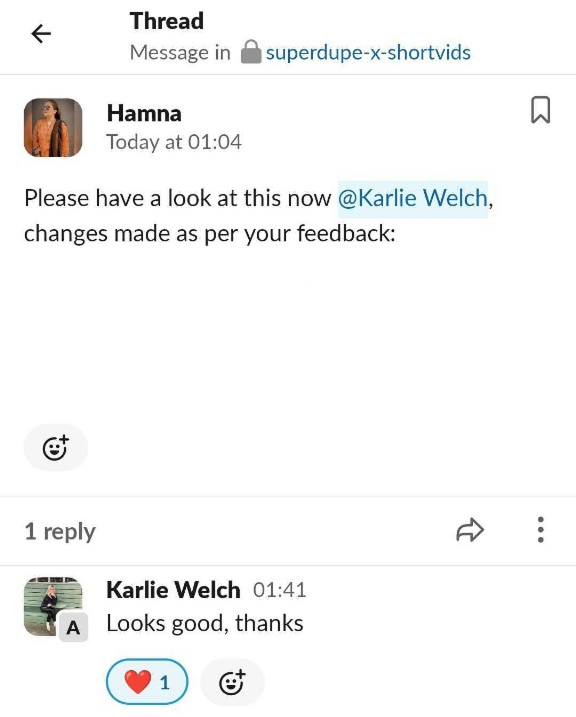Forward the message with the share arrow

470,530
